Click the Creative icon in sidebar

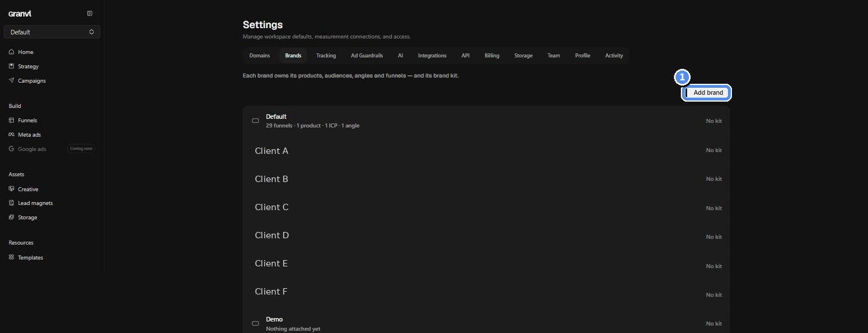[11, 189]
